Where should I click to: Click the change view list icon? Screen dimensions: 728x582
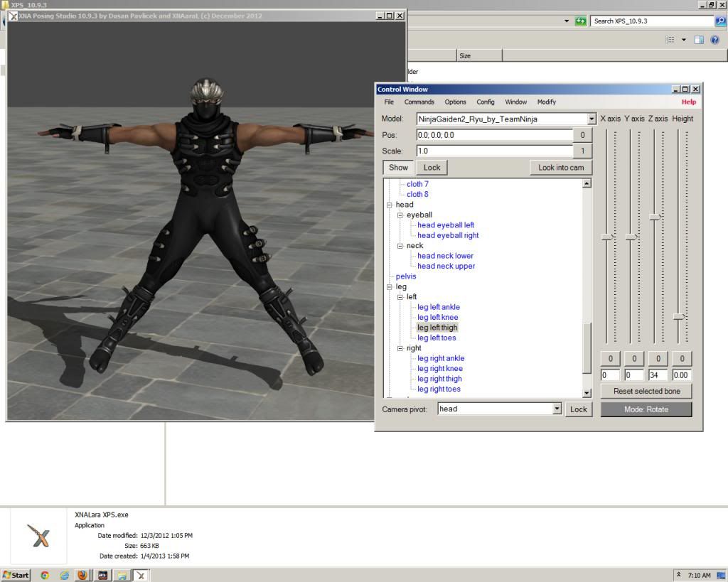point(670,40)
